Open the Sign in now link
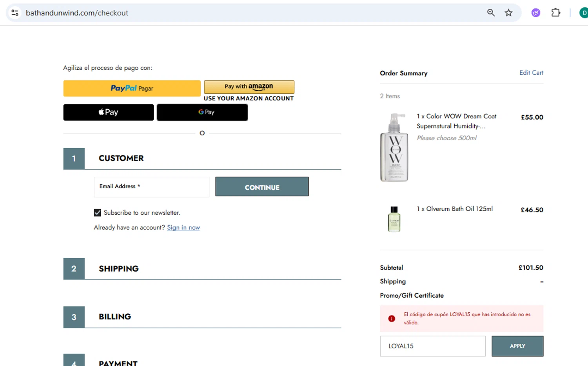 click(x=183, y=228)
